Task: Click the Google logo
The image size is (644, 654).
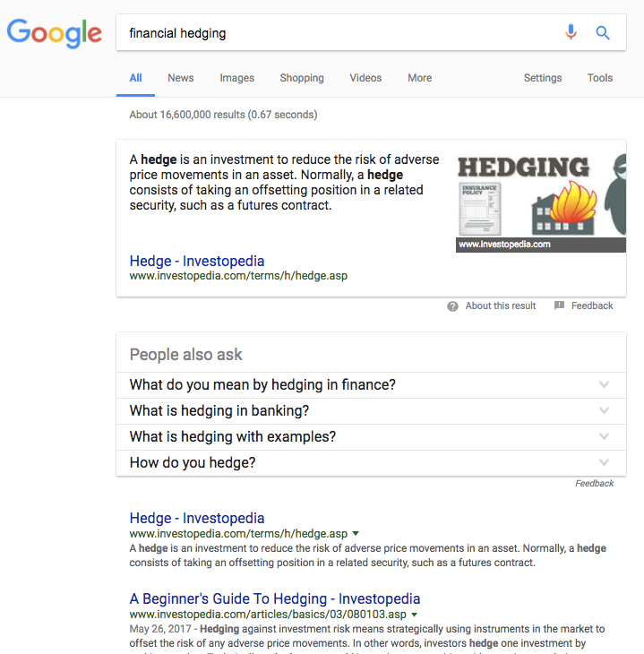Action: [55, 33]
